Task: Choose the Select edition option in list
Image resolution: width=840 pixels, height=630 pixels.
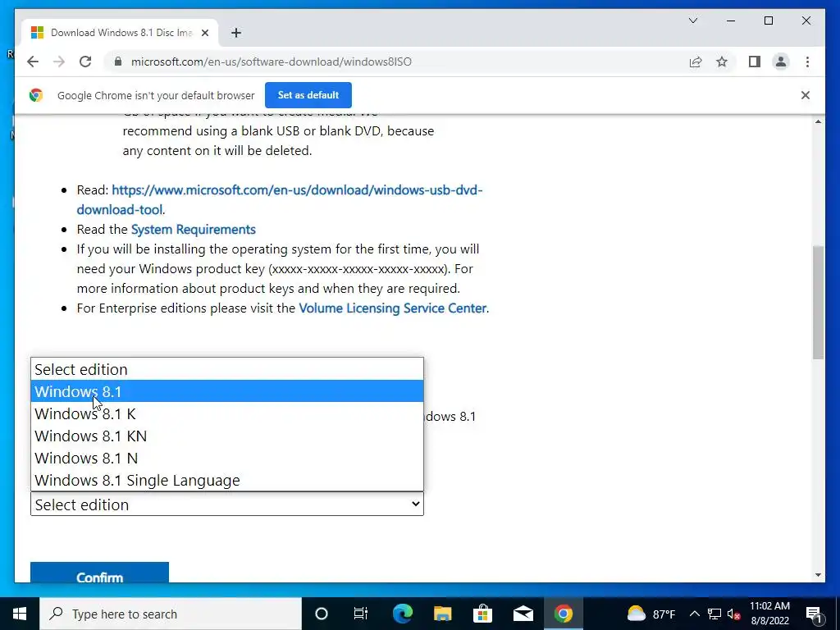Action: pyautogui.click(x=227, y=369)
